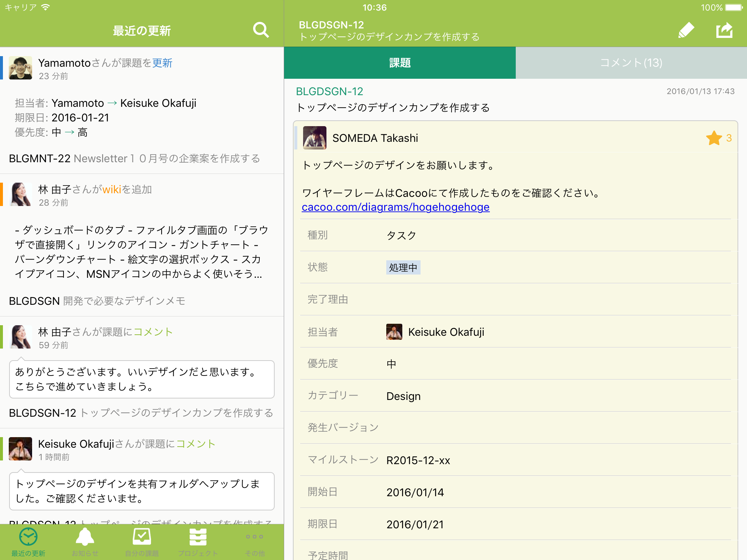Image resolution: width=747 pixels, height=560 pixels.
Task: Tap 林 由子's comment bubble ありがとうございます
Action: click(x=142, y=379)
